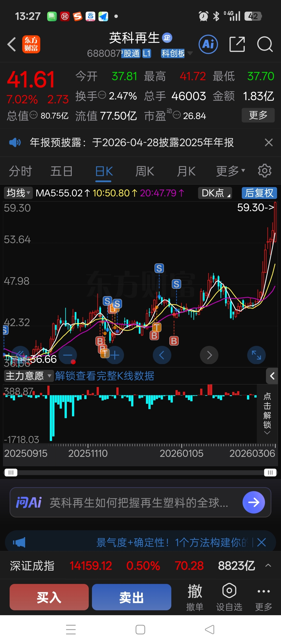This screenshot has height=644, width=281.
Task: Tap the blue 卖出 sell button
Action: coord(132,597)
